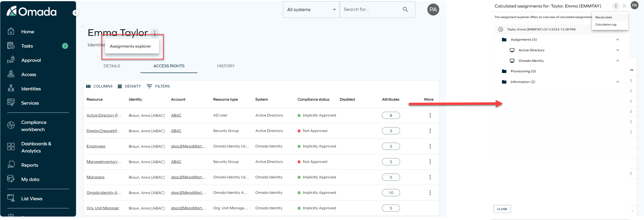
Task: Open the Tasks sidebar icon
Action: click(11, 46)
